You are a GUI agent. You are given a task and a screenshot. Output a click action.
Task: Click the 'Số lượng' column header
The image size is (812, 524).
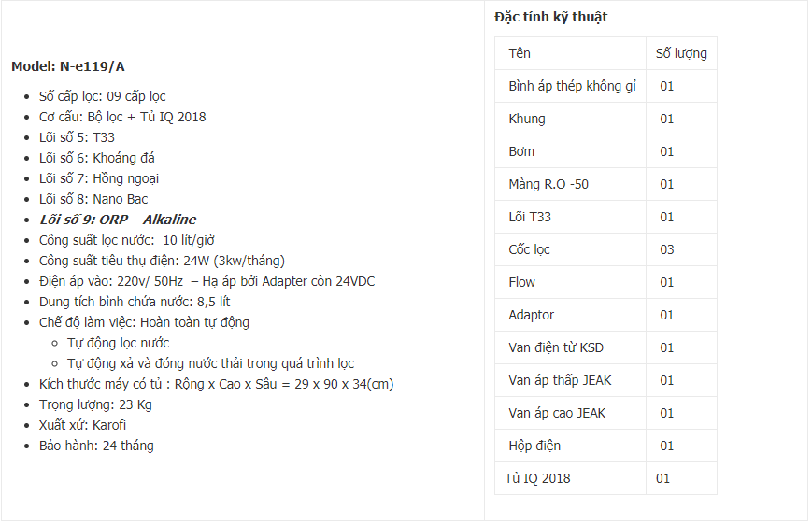point(681,53)
